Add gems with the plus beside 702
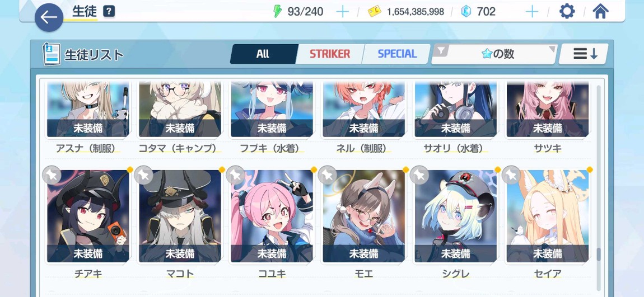644x297 pixels. [532, 12]
